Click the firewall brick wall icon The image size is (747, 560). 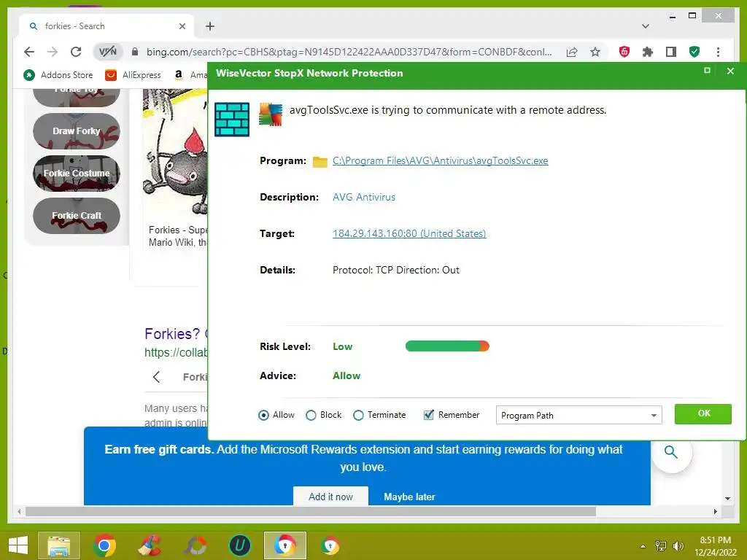(x=232, y=120)
